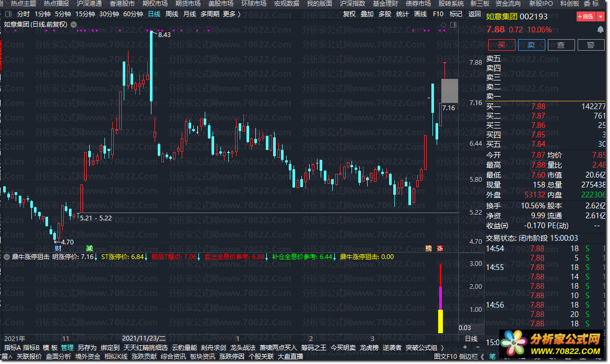Select the 15分钟 period
The image size is (610, 364).
[85, 14]
